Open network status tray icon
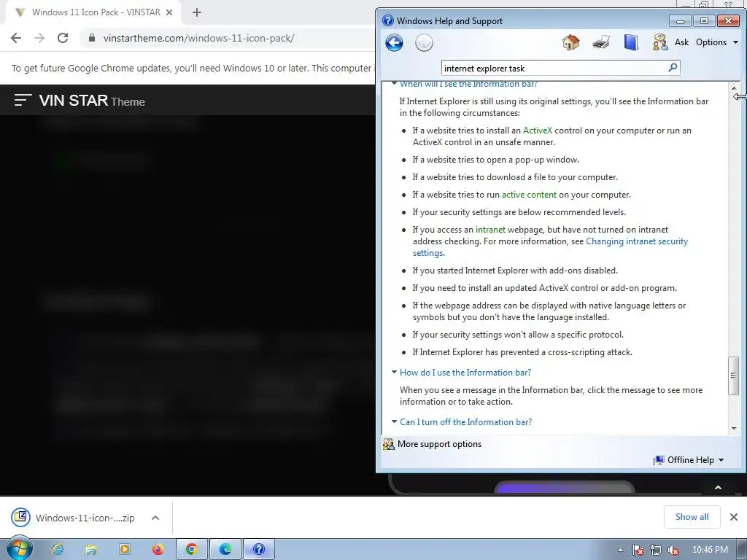Viewport: 747px width, 560px height. click(x=656, y=550)
